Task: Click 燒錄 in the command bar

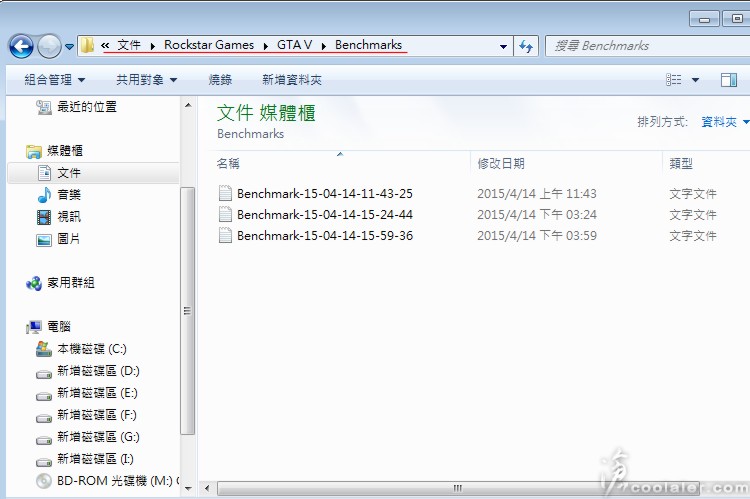Action: pos(220,80)
